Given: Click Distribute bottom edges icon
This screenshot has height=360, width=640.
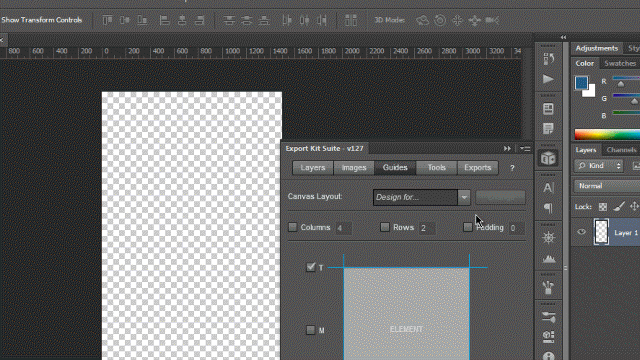Looking at the screenshot, I should (264, 20).
